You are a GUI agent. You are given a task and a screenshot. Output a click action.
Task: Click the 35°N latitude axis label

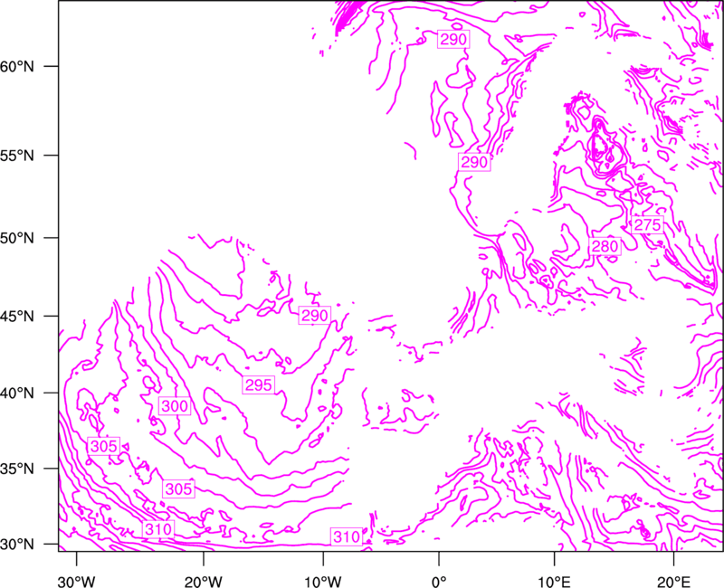17,469
